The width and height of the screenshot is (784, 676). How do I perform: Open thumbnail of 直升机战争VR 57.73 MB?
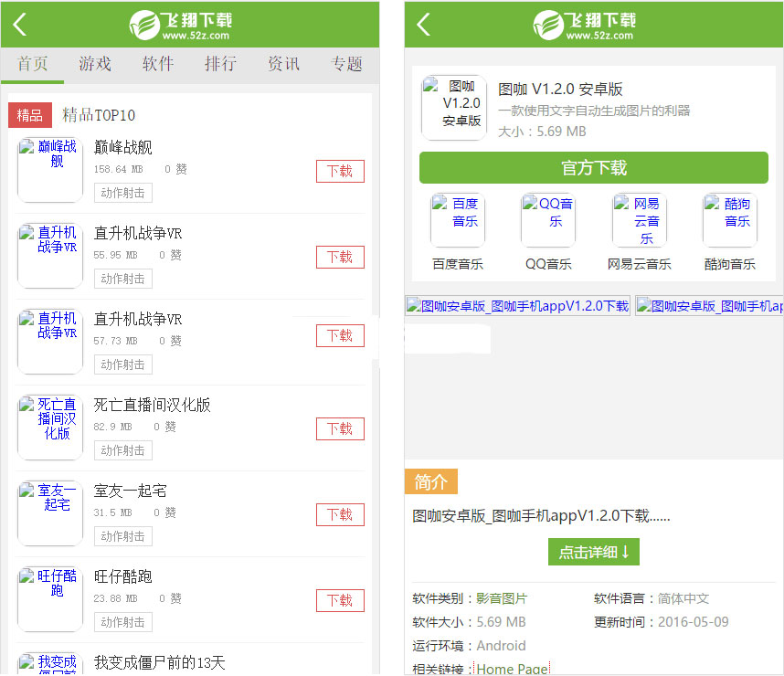click(50, 342)
